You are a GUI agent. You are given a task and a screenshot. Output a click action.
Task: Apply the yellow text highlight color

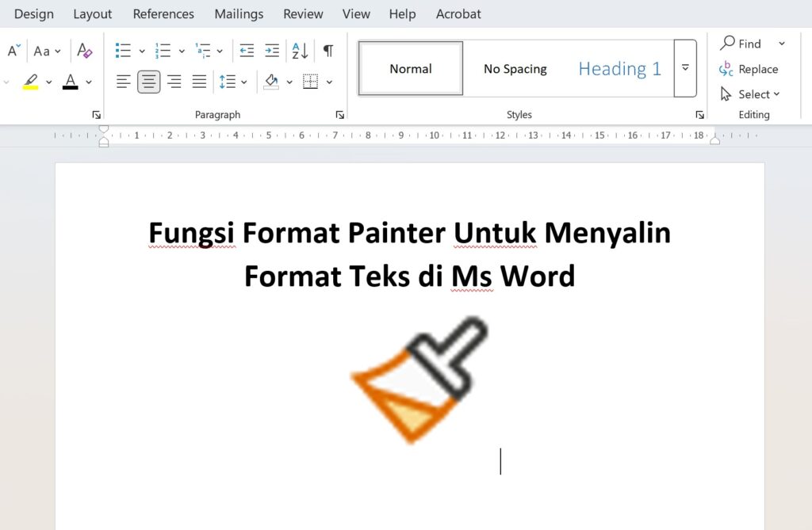click(31, 82)
